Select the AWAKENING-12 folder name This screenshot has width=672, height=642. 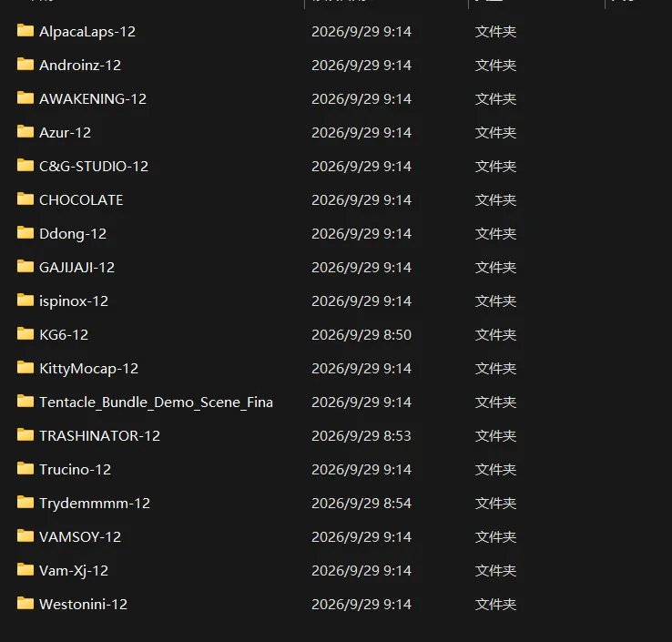pos(93,99)
